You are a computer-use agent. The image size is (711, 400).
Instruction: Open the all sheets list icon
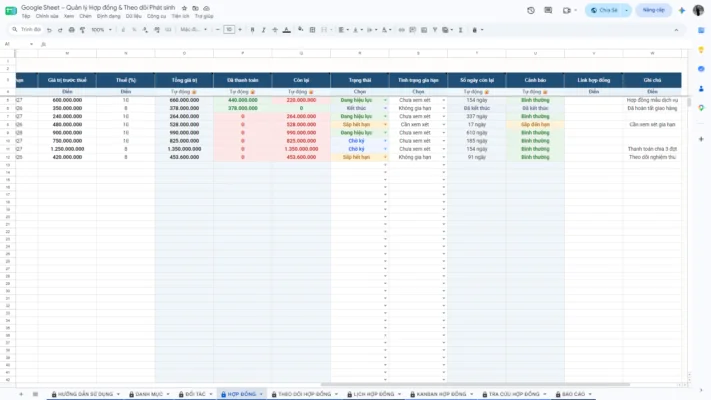(35, 394)
